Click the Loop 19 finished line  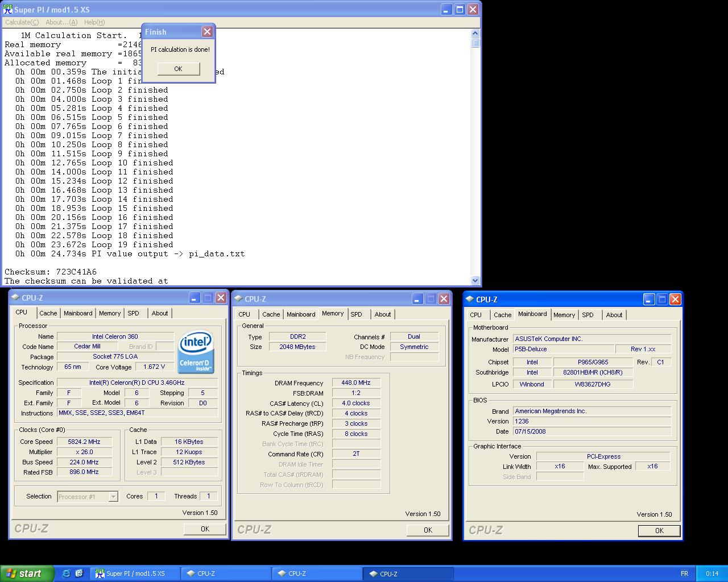coord(94,244)
